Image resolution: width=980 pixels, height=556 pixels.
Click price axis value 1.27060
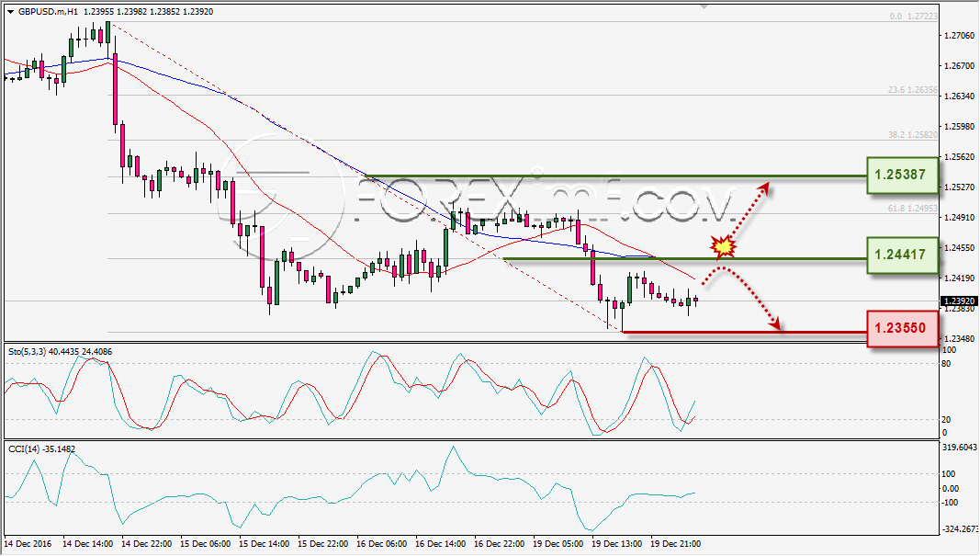[x=959, y=36]
